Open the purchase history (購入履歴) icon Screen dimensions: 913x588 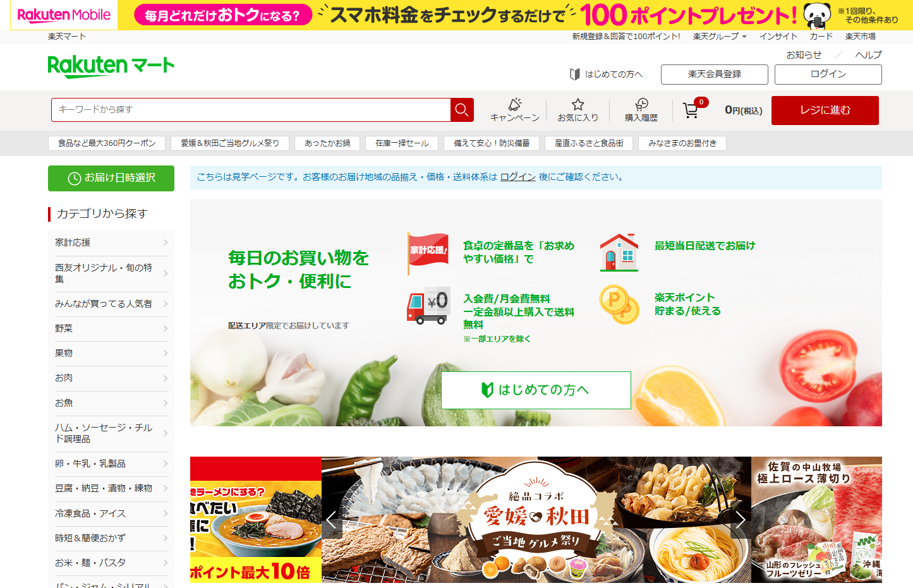pyautogui.click(x=641, y=110)
